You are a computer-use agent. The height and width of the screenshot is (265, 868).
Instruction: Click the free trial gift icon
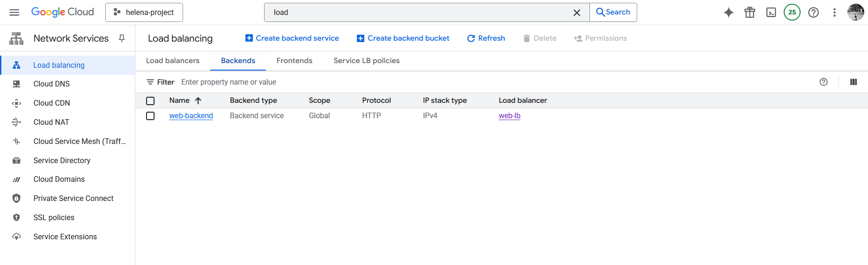(750, 13)
